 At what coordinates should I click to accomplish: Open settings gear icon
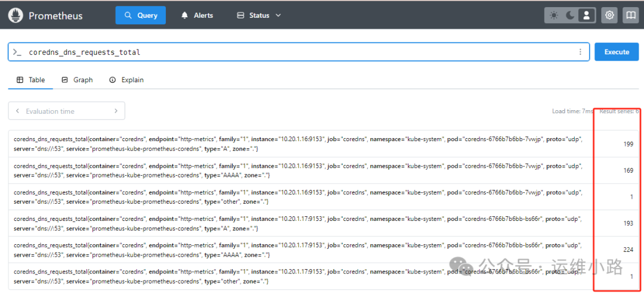pos(609,15)
